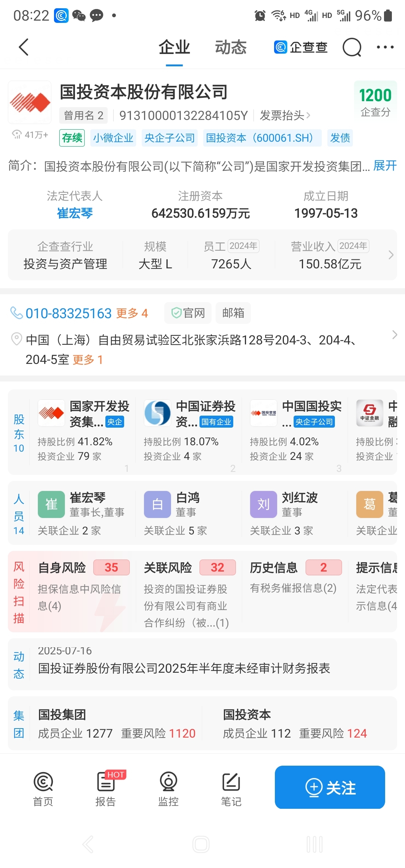Open 风险扫描 section label

(x=19, y=592)
